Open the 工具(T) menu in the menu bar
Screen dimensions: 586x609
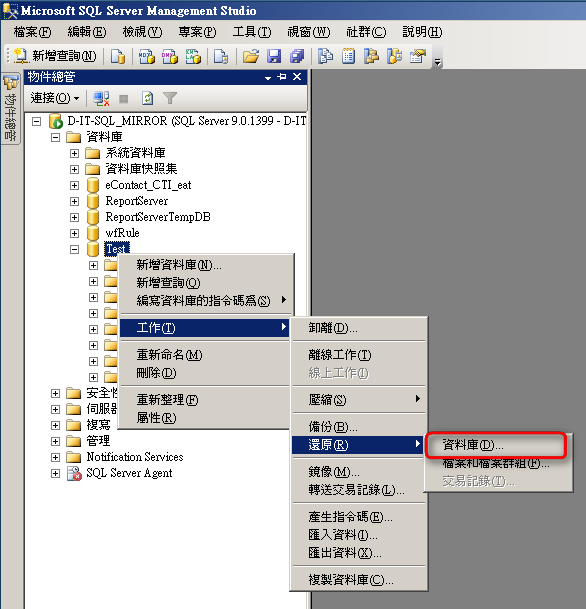click(252, 32)
